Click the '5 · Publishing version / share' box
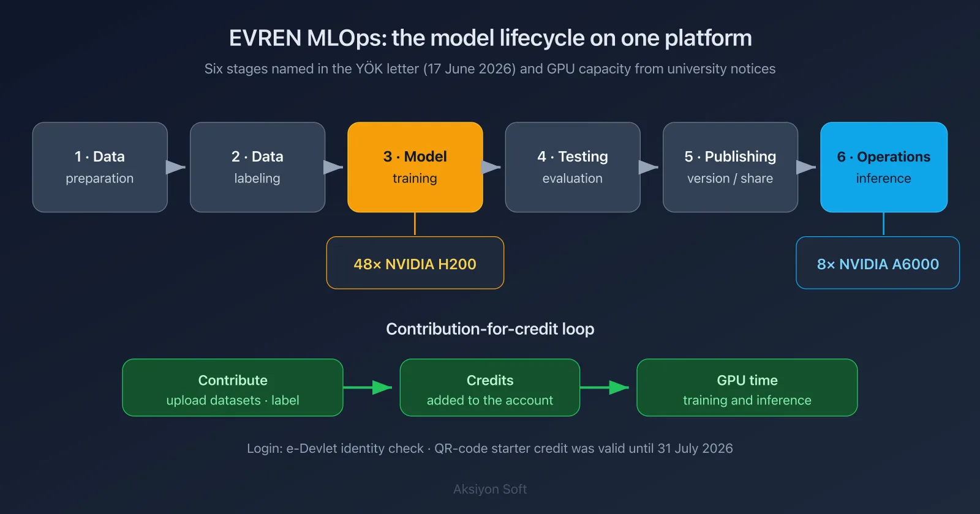Image resolution: width=980 pixels, height=514 pixels. 730,167
